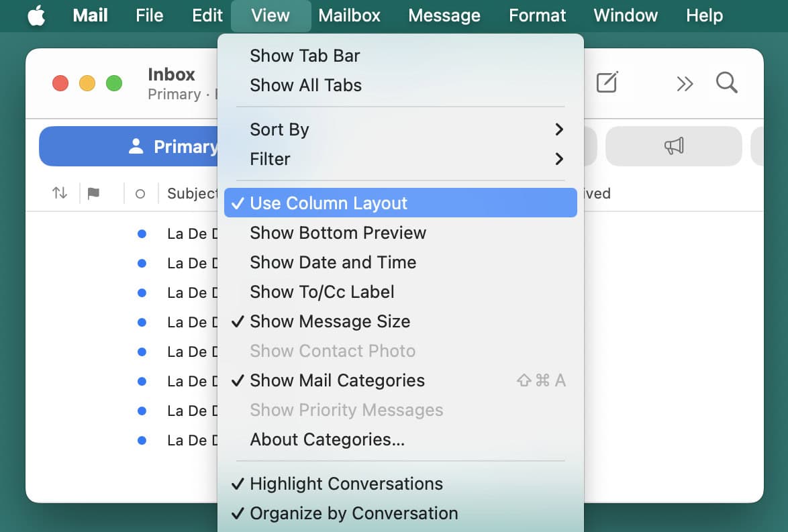Open About Categories…
Image resolution: width=788 pixels, height=532 pixels.
[401, 439]
